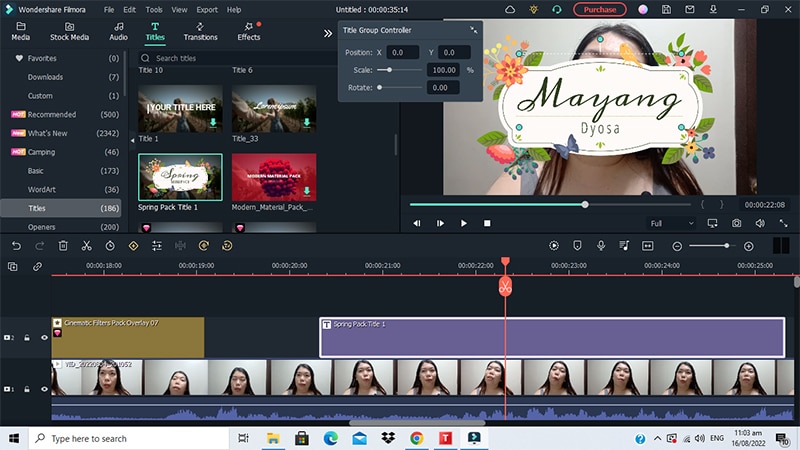Save project with floppy disk icon
The height and width of the screenshot is (450, 800).
point(666,9)
